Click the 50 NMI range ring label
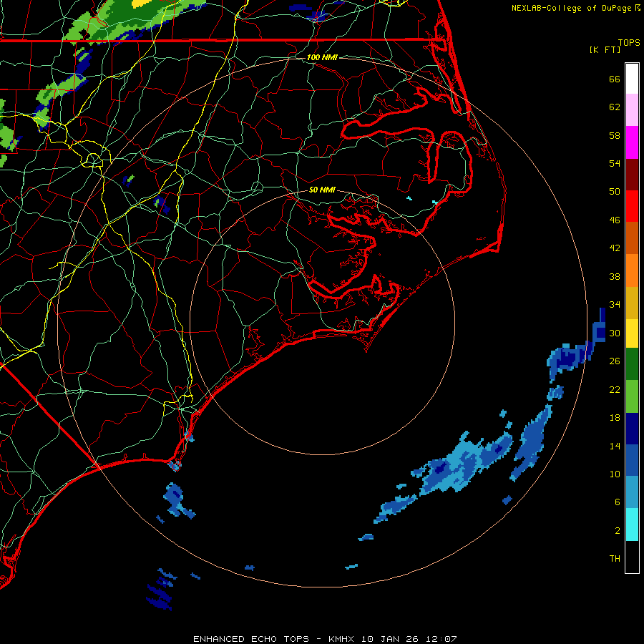The width and height of the screenshot is (644, 644). tap(322, 190)
